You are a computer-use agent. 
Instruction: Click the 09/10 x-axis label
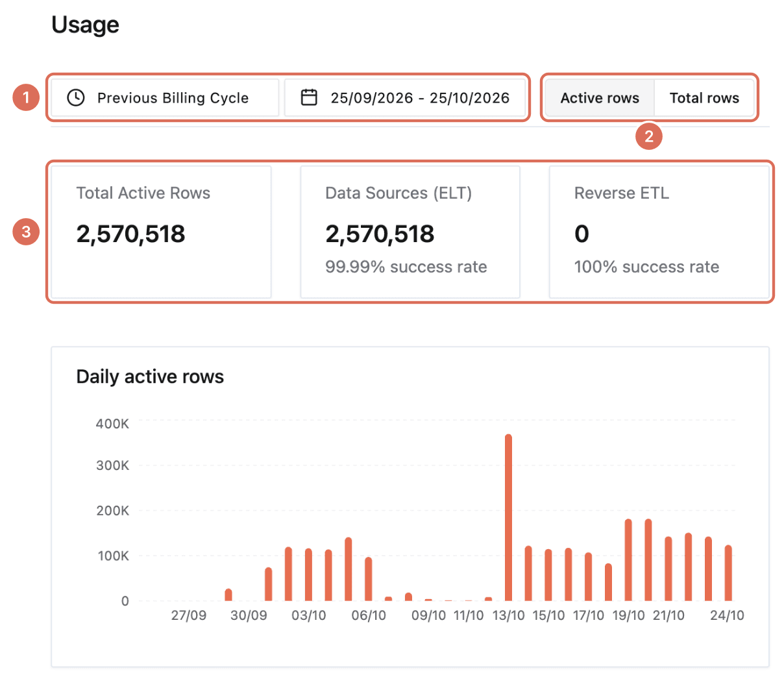coord(428,615)
